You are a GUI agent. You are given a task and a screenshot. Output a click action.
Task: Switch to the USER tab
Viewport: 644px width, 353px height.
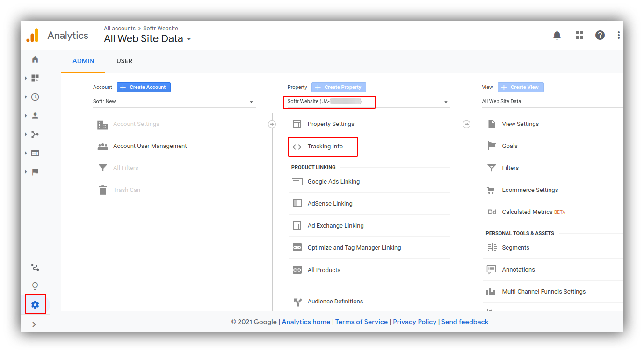pos(124,61)
